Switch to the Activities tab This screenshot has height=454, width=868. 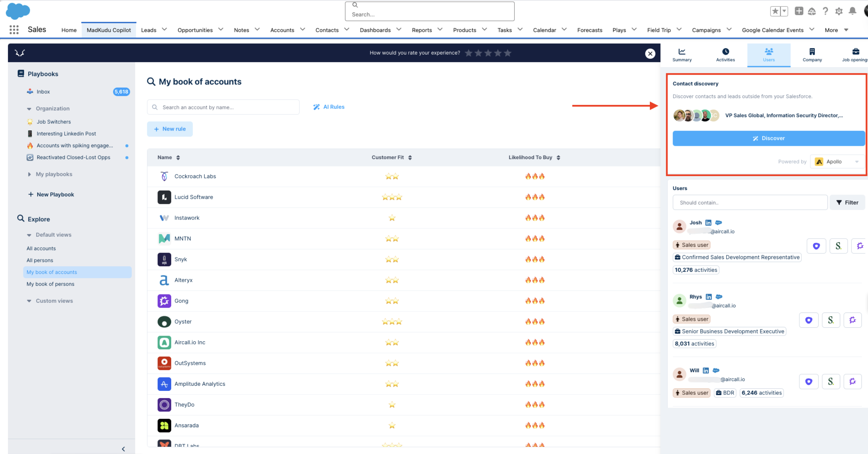725,55
